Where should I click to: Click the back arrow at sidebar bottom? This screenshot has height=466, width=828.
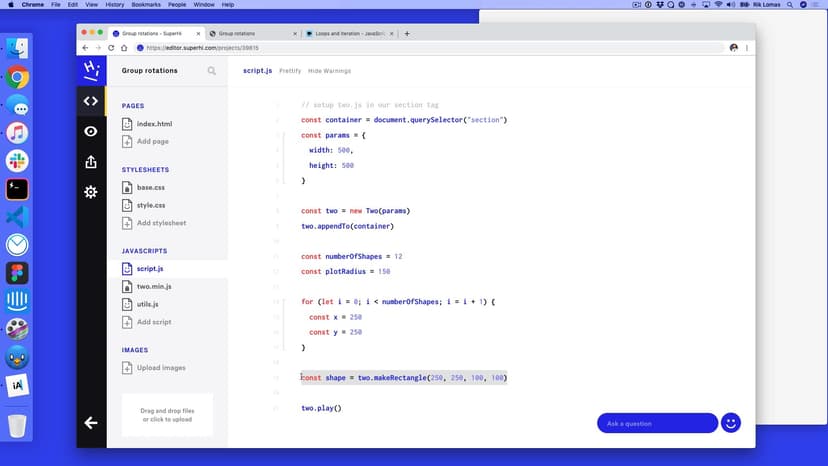click(x=91, y=423)
